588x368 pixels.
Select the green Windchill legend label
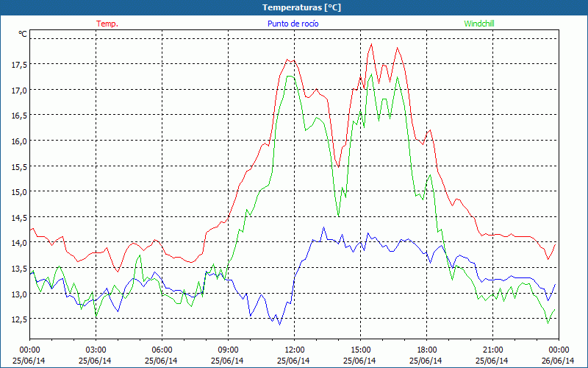pos(479,24)
